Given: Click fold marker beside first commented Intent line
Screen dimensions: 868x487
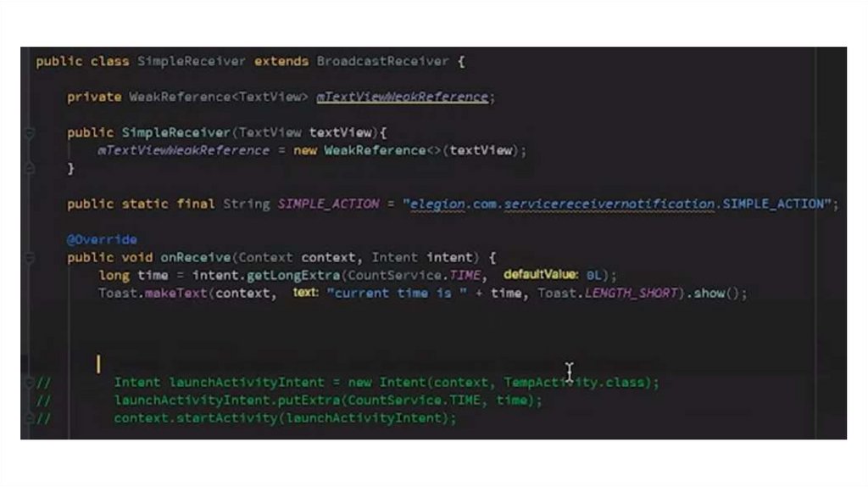Looking at the screenshot, I should (x=30, y=383).
